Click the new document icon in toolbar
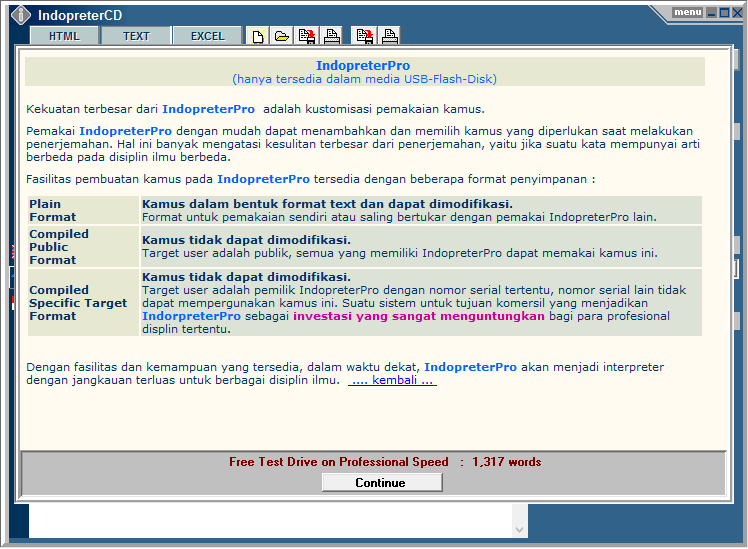Image resolution: width=748 pixels, height=549 pixels. pos(258,36)
